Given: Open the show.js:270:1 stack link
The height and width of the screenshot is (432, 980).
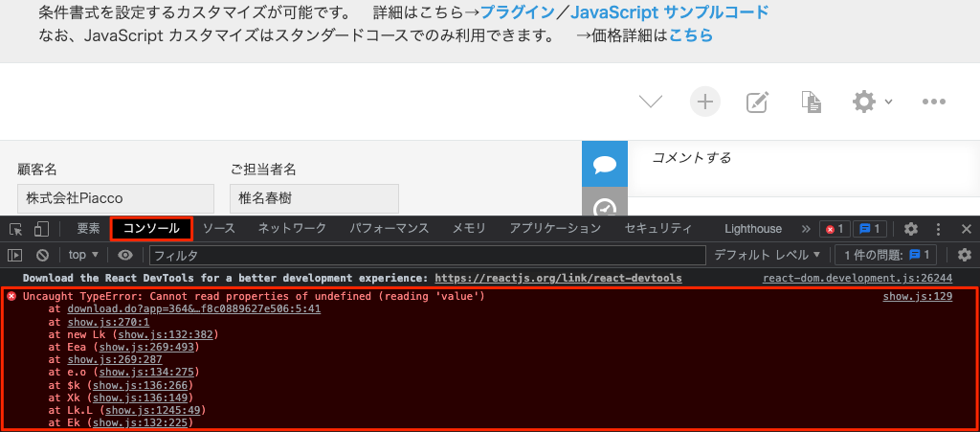Looking at the screenshot, I should click(x=109, y=321).
